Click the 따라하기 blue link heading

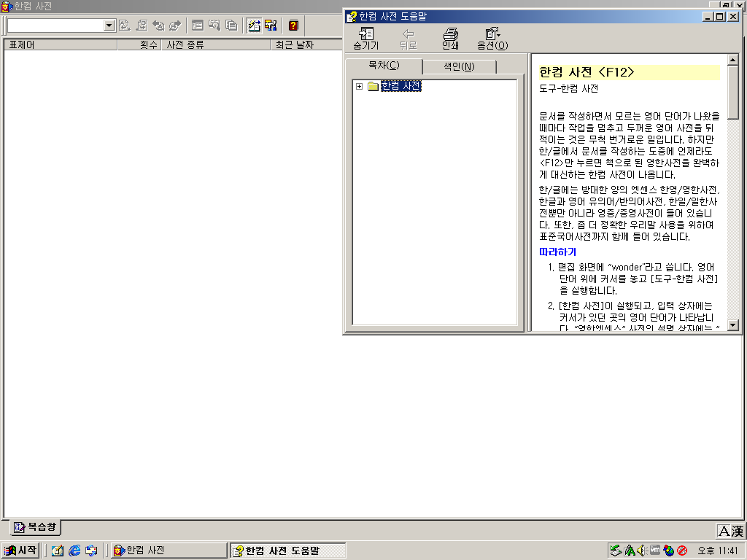(557, 252)
